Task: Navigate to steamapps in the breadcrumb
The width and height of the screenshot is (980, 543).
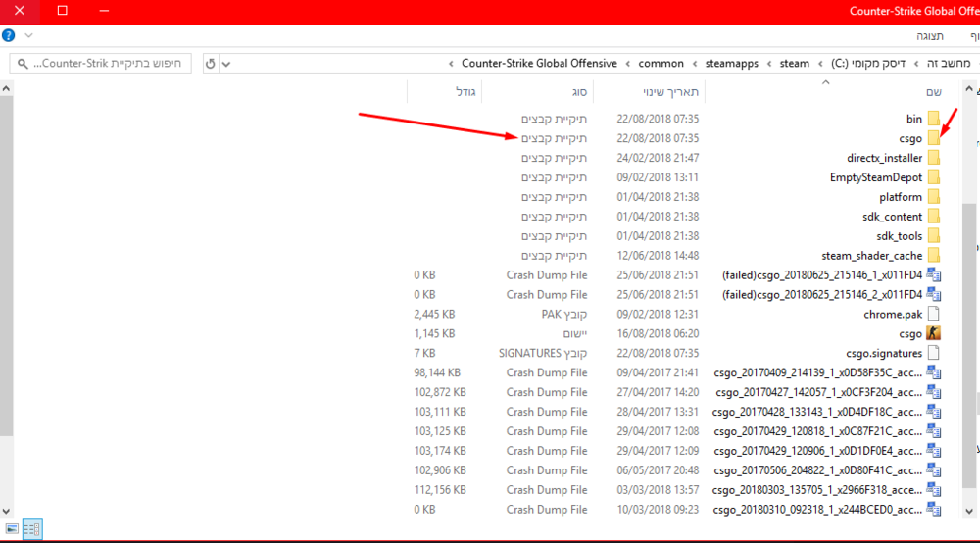Action: 732,64
